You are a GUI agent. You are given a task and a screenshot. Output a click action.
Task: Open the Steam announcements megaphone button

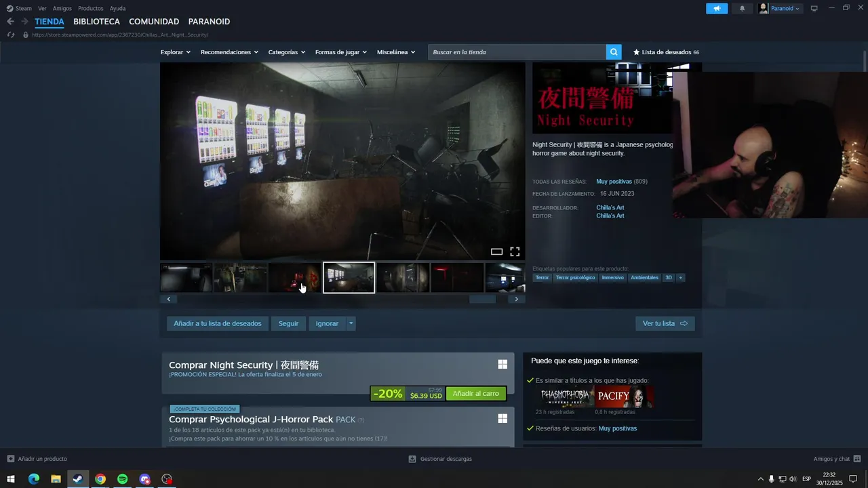pos(717,8)
